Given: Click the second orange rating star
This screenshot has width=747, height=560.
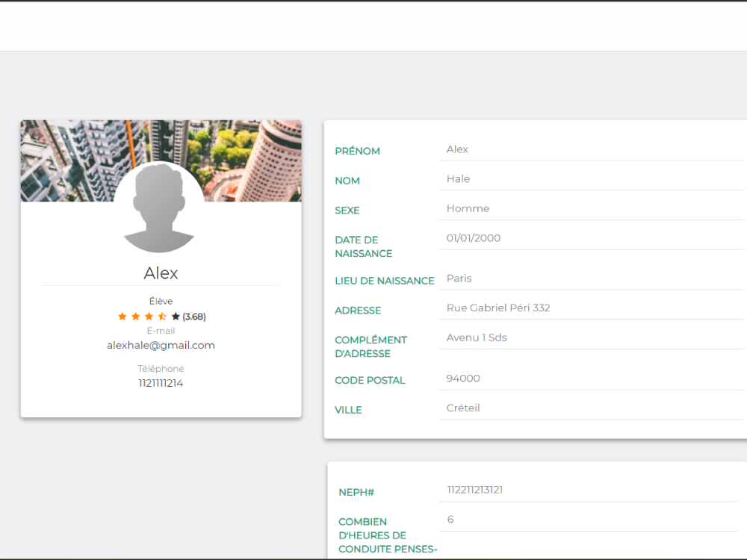Looking at the screenshot, I should click(x=136, y=316).
